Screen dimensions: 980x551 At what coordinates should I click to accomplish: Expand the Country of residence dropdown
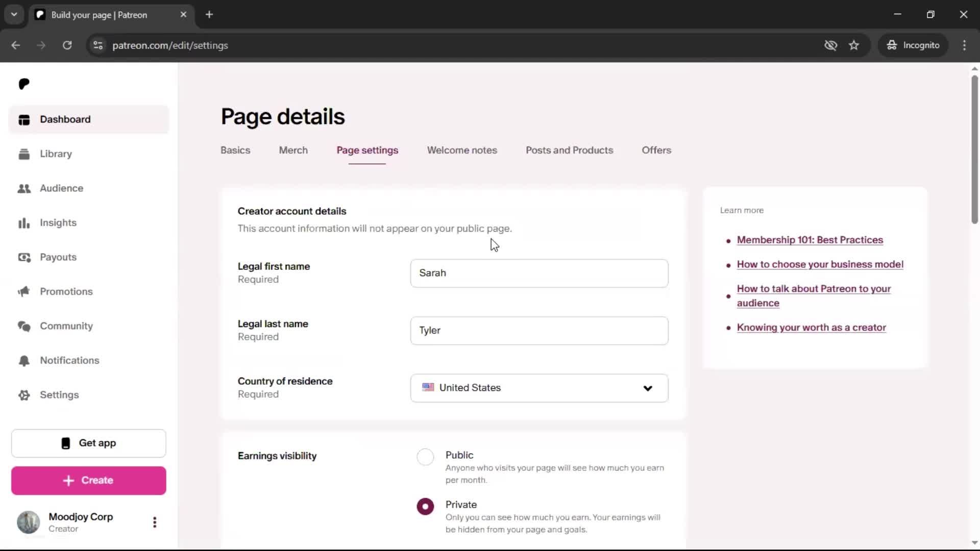coord(539,388)
